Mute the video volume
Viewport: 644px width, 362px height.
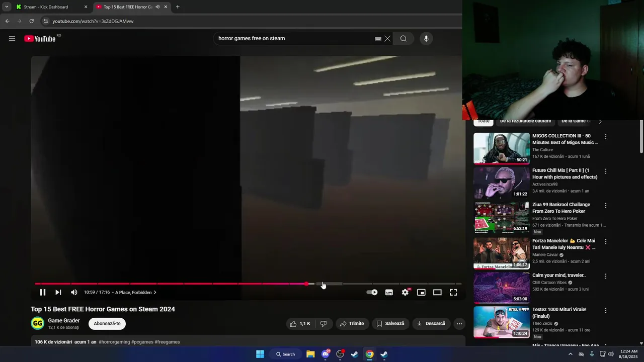pyautogui.click(x=74, y=292)
